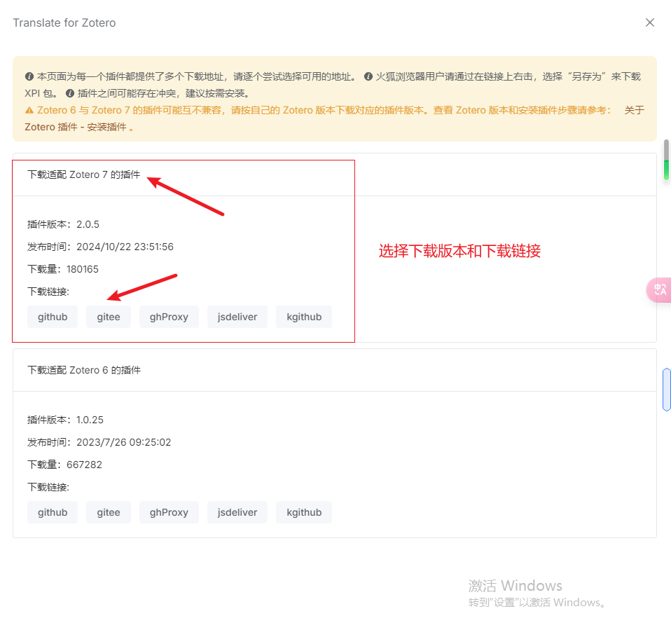Click the first info icon in notice box

tap(29, 76)
